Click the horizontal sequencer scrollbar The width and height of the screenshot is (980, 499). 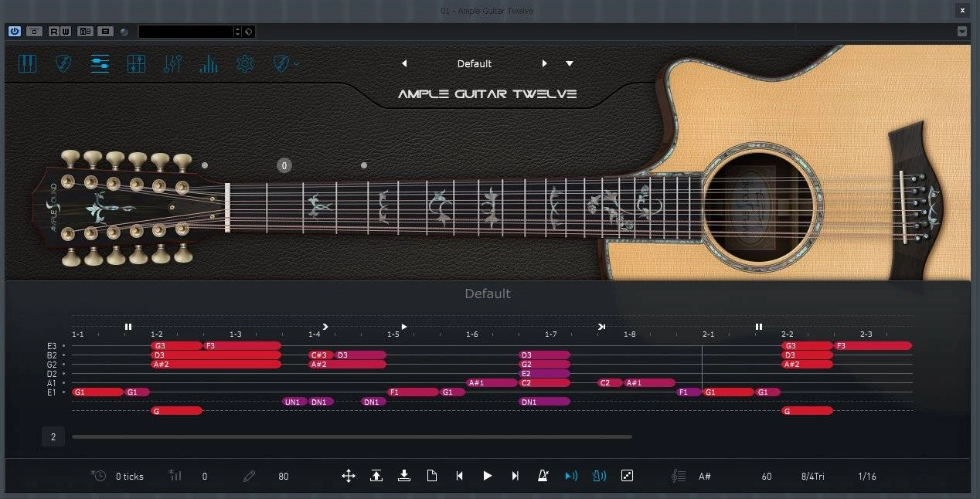(x=352, y=437)
